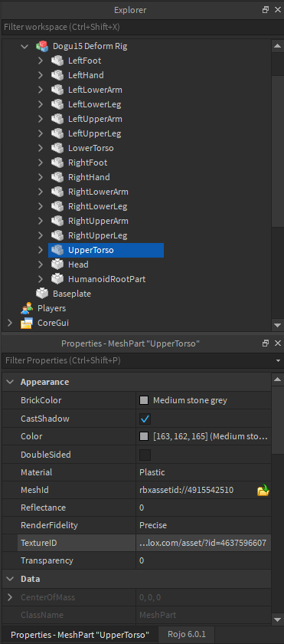Click the Players service icon

(27, 308)
